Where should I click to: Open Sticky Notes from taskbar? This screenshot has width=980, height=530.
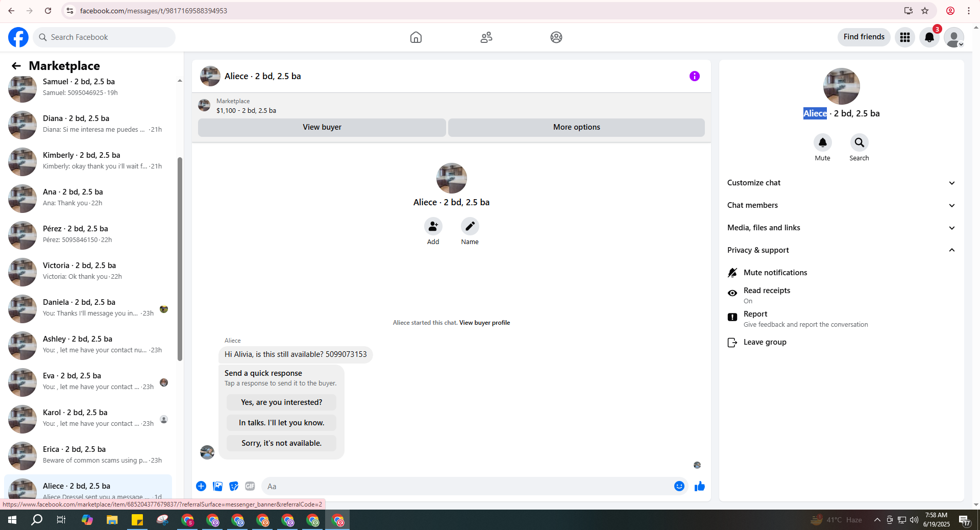(137, 520)
